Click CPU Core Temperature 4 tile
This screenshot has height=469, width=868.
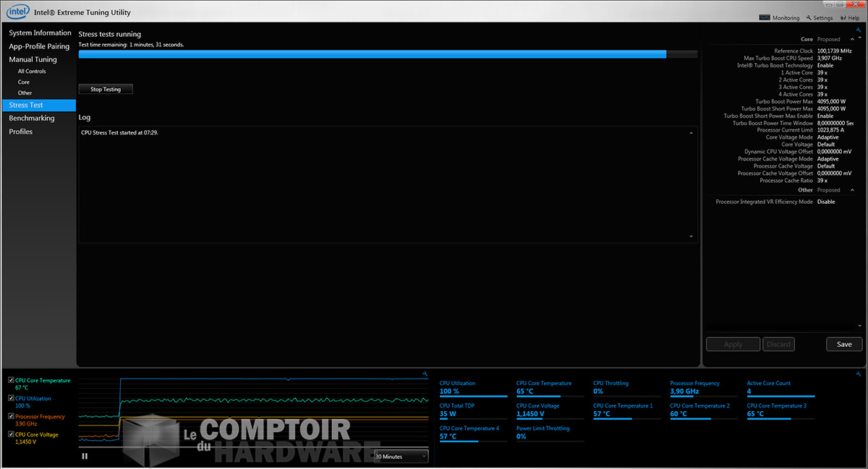tap(474, 433)
